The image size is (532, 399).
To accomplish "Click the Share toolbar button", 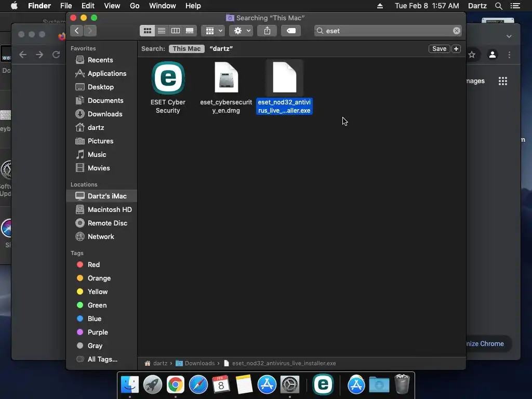I will click(268, 31).
